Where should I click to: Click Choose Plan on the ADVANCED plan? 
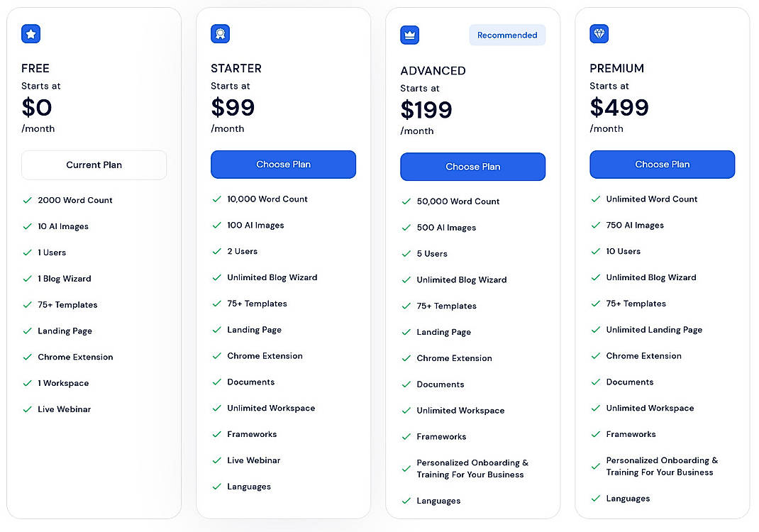pos(472,167)
